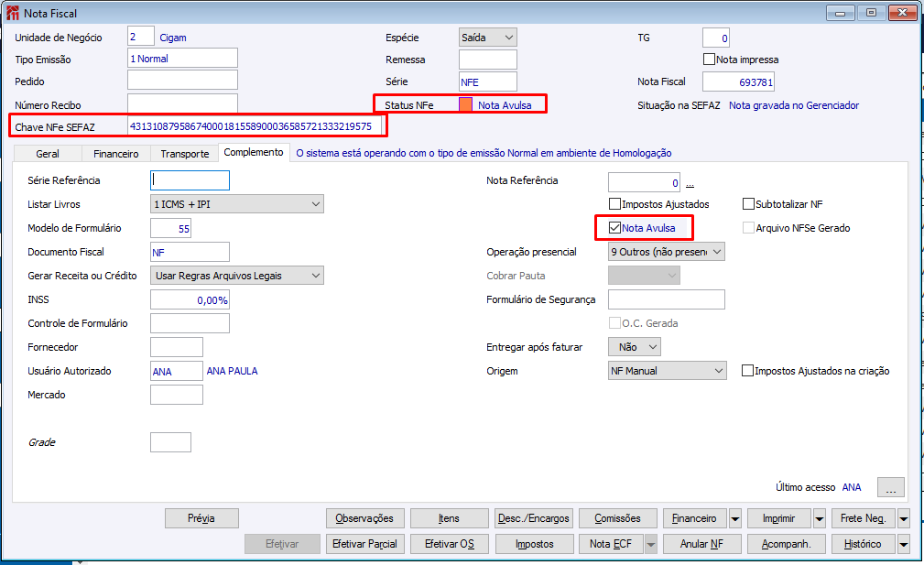
Task: Click the Série field showing NFE
Action: (x=488, y=81)
